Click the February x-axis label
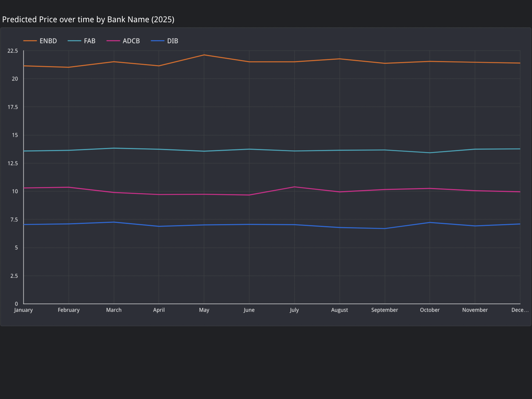This screenshot has height=399, width=532. (x=69, y=310)
